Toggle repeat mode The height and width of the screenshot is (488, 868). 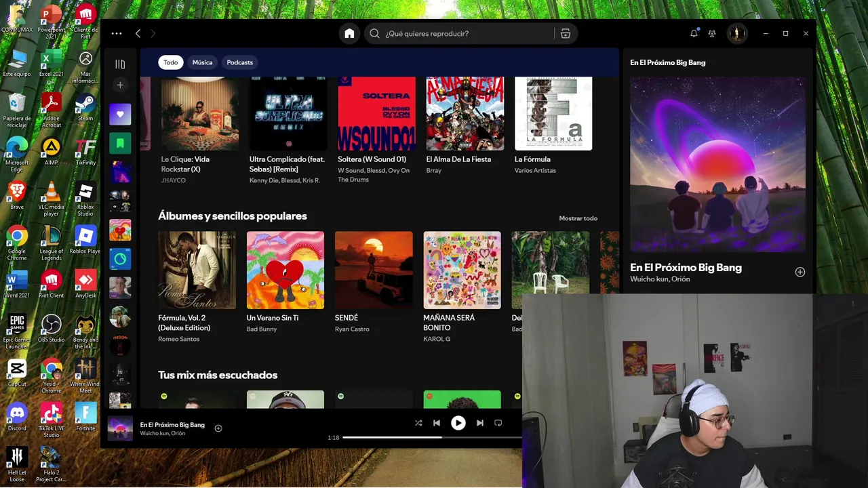(x=498, y=423)
